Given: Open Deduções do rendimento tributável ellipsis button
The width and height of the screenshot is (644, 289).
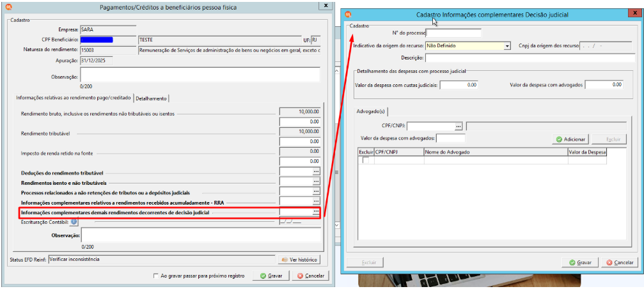Looking at the screenshot, I should pos(316,171).
